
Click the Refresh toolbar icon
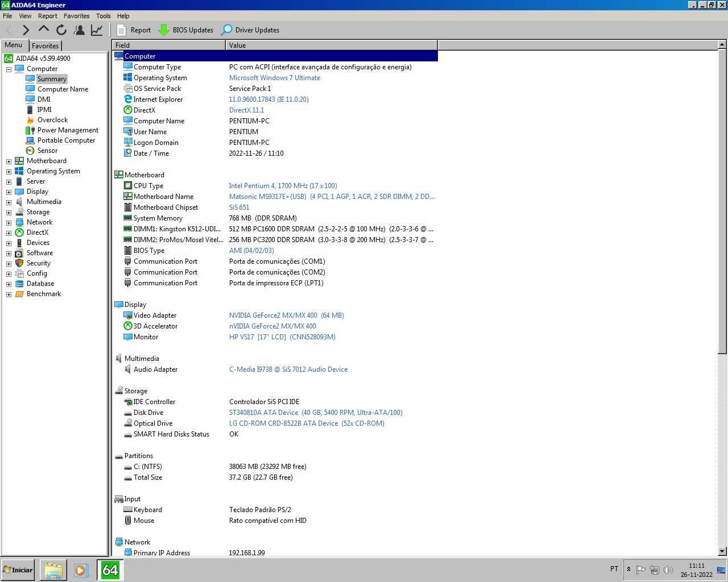point(61,30)
